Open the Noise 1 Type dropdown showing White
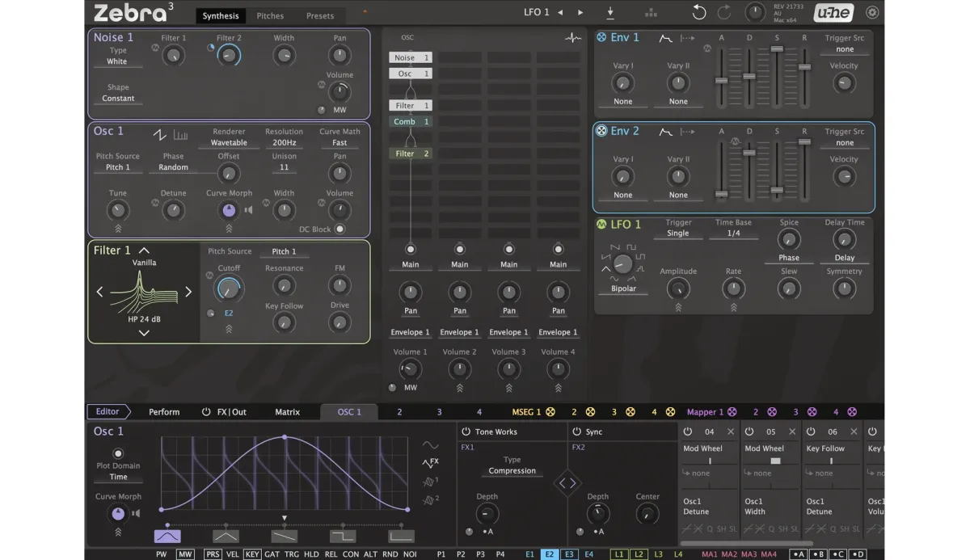 (118, 61)
